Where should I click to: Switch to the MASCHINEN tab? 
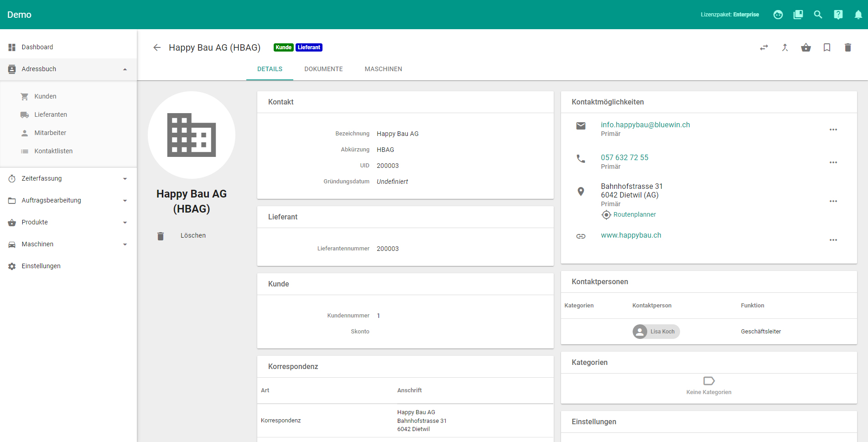383,69
